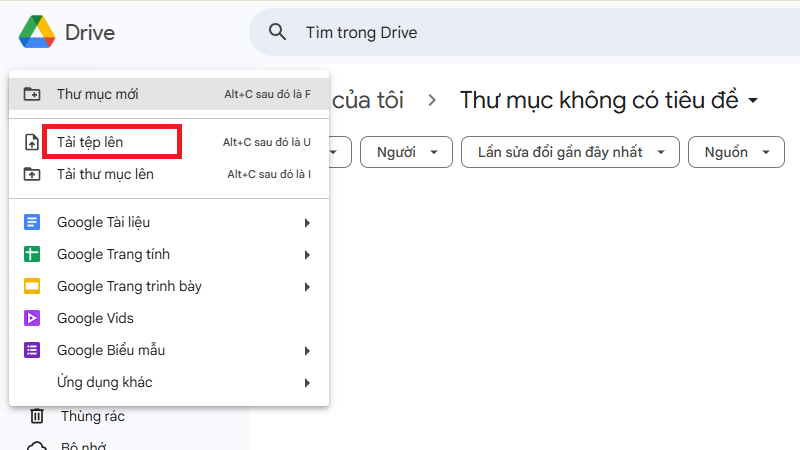Expand the Google Tài liệu submenu arrow
This screenshot has width=800, height=450.
[x=307, y=222]
